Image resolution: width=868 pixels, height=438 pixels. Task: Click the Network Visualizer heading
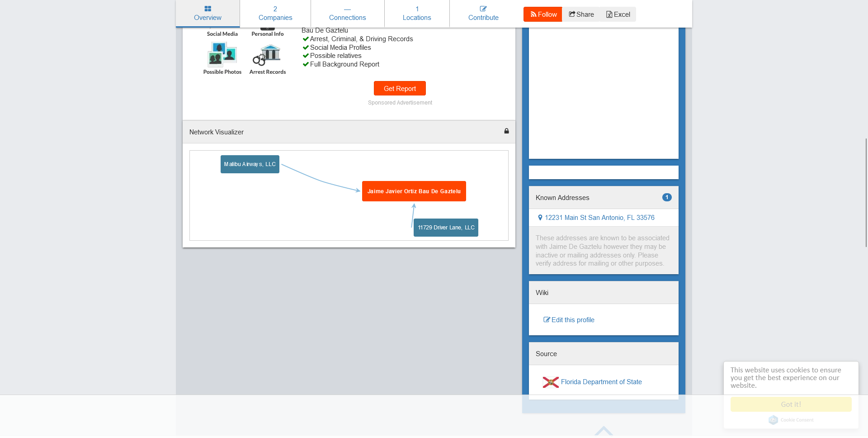217,132
